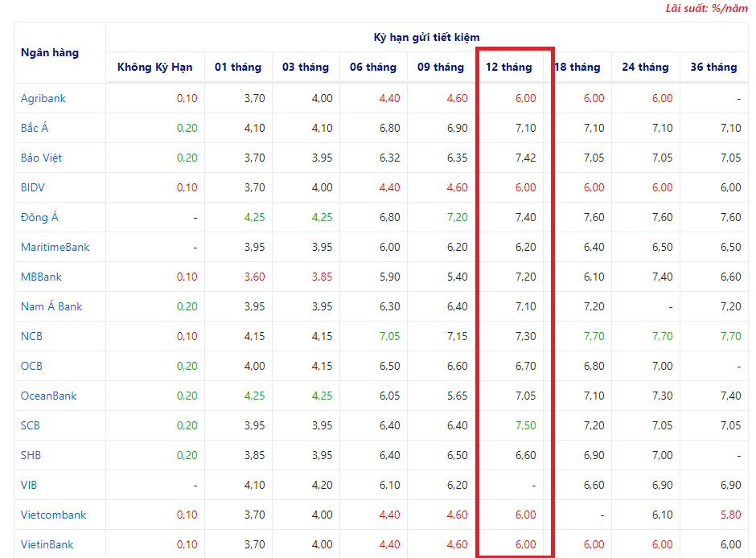The width and height of the screenshot is (756, 558).
Task: Click the Nam Á Bank link
Action: (x=51, y=306)
